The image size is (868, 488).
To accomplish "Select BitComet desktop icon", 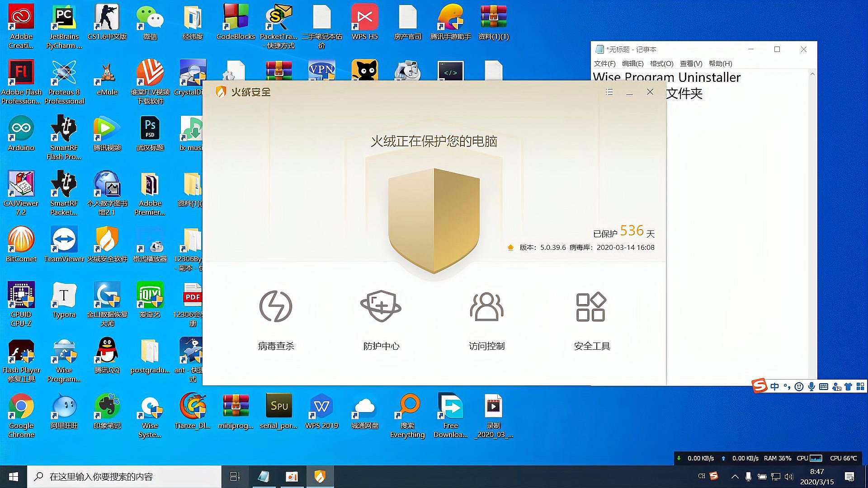I will [21, 244].
